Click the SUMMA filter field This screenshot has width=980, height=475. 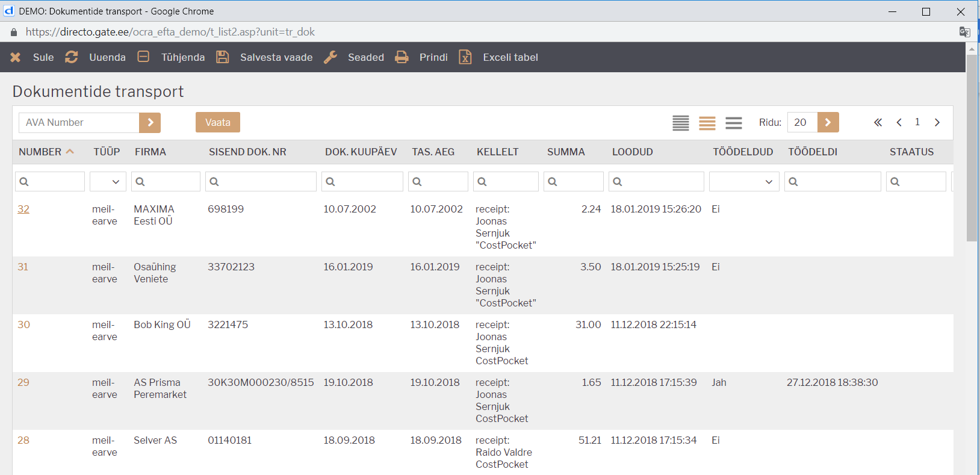tap(574, 181)
